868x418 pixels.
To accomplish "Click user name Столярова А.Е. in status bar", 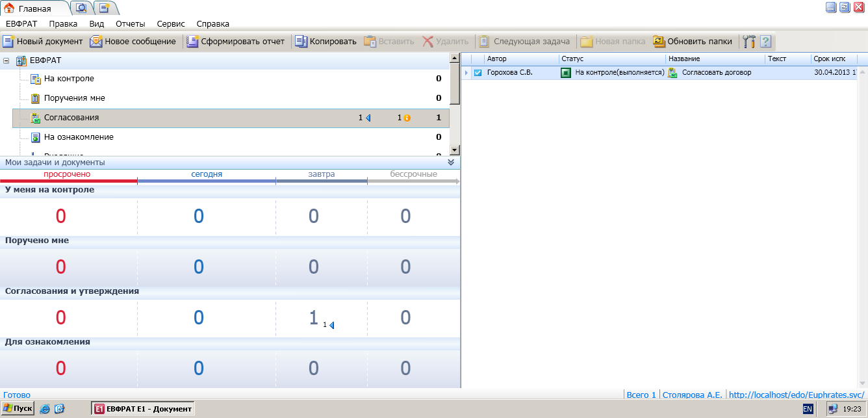I will (x=692, y=395).
